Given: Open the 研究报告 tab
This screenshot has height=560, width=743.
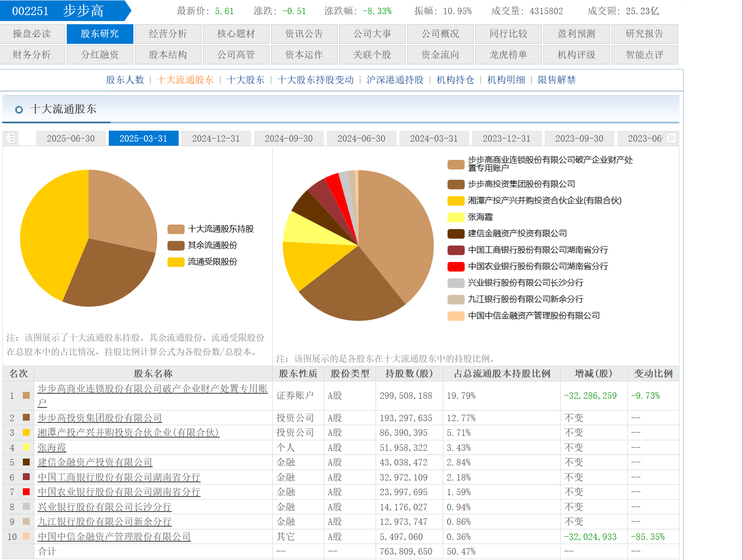Looking at the screenshot, I should 645,34.
